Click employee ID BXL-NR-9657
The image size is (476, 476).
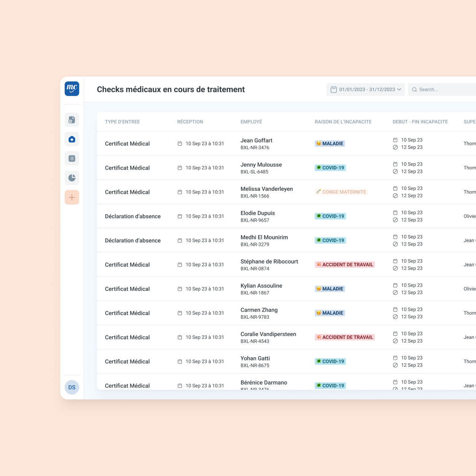click(255, 220)
